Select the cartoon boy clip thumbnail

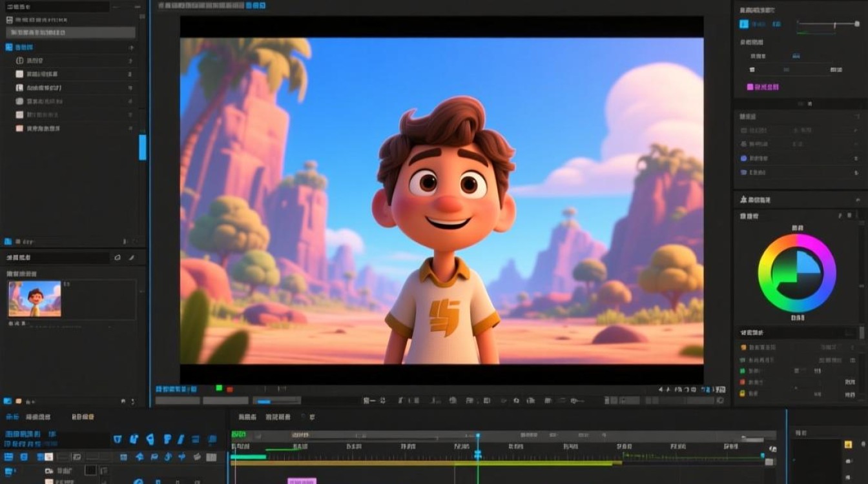click(35, 299)
